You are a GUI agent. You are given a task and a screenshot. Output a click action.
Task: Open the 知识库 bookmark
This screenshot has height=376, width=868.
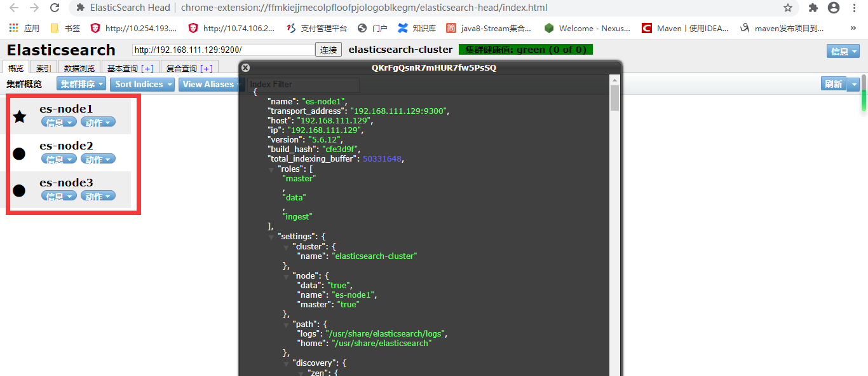(417, 28)
